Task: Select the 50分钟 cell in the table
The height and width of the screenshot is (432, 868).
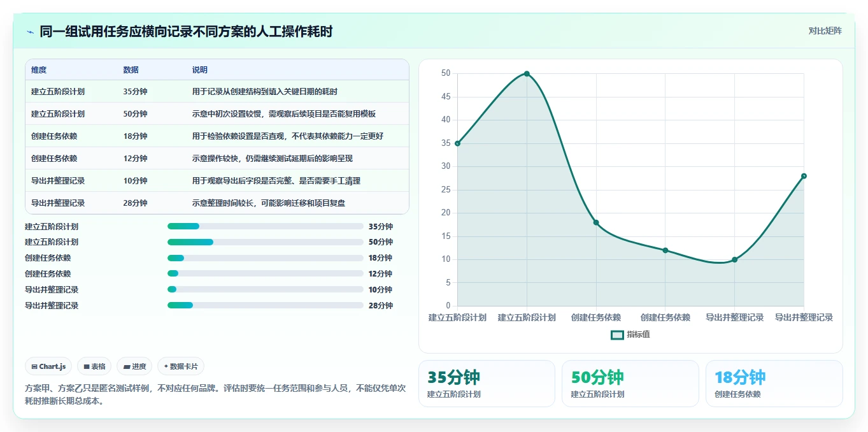Action: pyautogui.click(x=135, y=114)
